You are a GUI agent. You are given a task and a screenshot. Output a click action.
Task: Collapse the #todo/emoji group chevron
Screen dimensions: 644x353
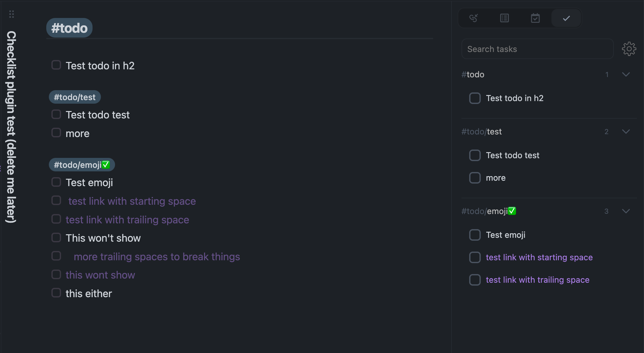coord(626,211)
